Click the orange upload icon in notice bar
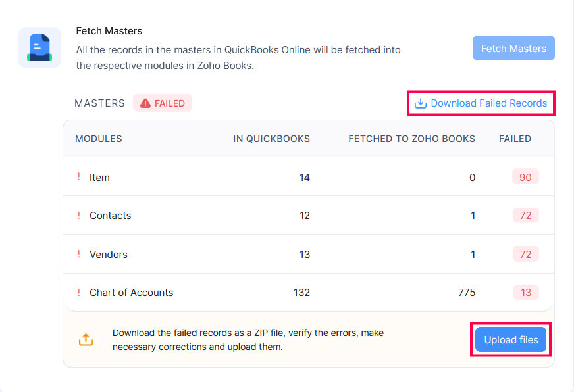 [86, 339]
